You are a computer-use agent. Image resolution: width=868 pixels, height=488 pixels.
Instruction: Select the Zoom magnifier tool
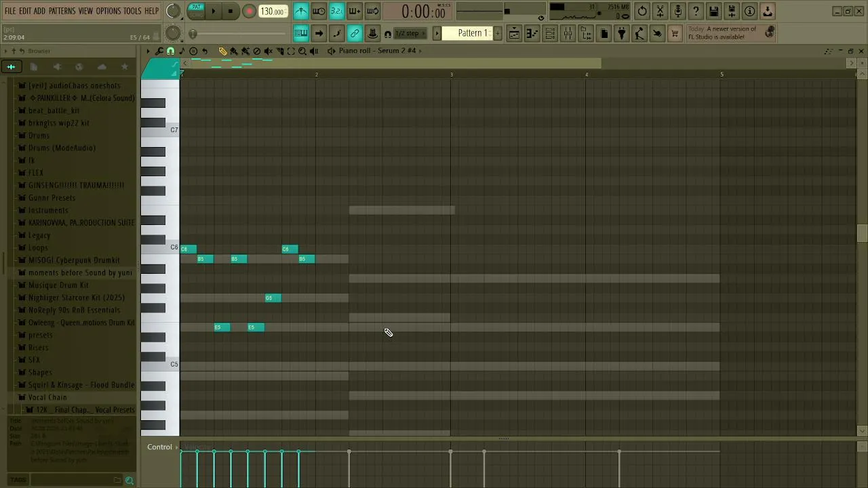tap(302, 51)
